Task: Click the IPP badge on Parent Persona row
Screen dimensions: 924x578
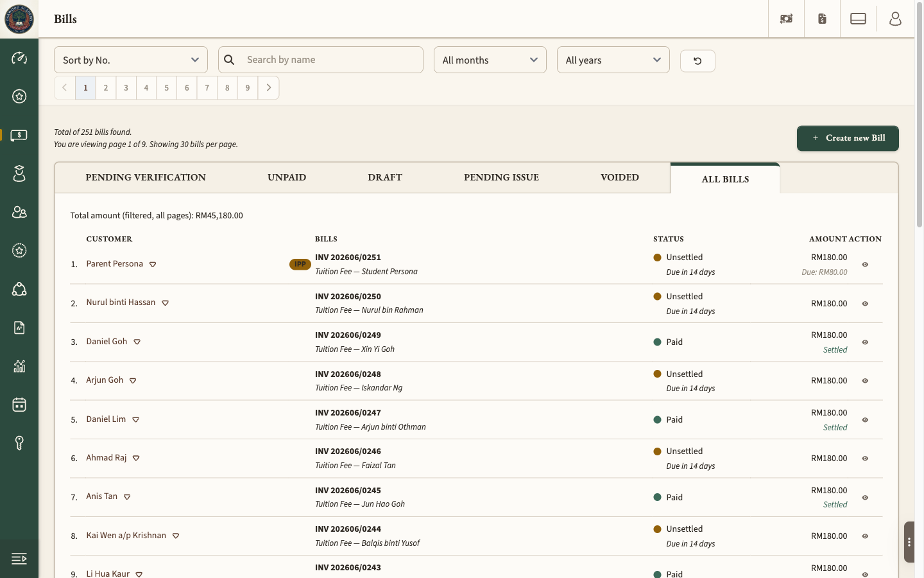Action: (x=300, y=265)
